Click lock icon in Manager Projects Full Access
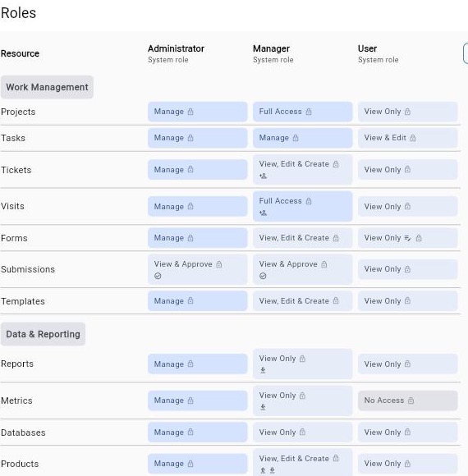 pyautogui.click(x=309, y=112)
